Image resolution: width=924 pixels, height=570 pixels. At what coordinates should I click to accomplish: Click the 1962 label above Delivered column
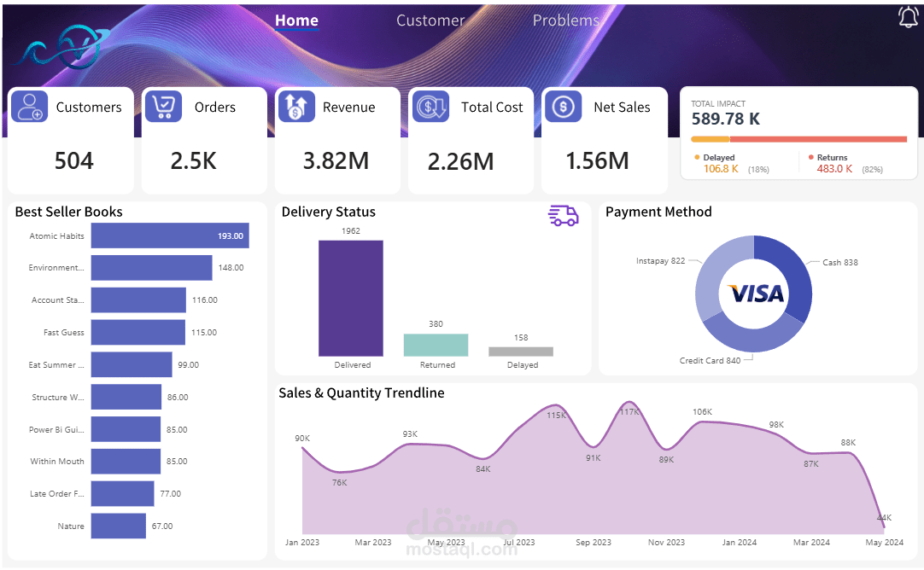(x=351, y=231)
